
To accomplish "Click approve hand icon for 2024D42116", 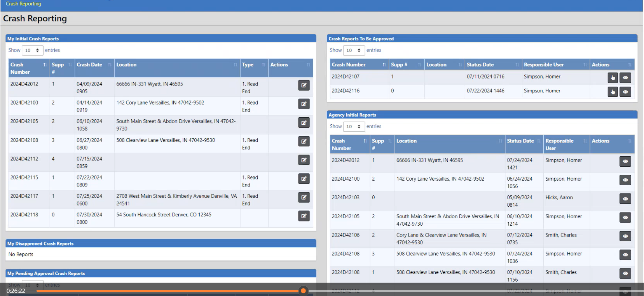I will (x=613, y=92).
